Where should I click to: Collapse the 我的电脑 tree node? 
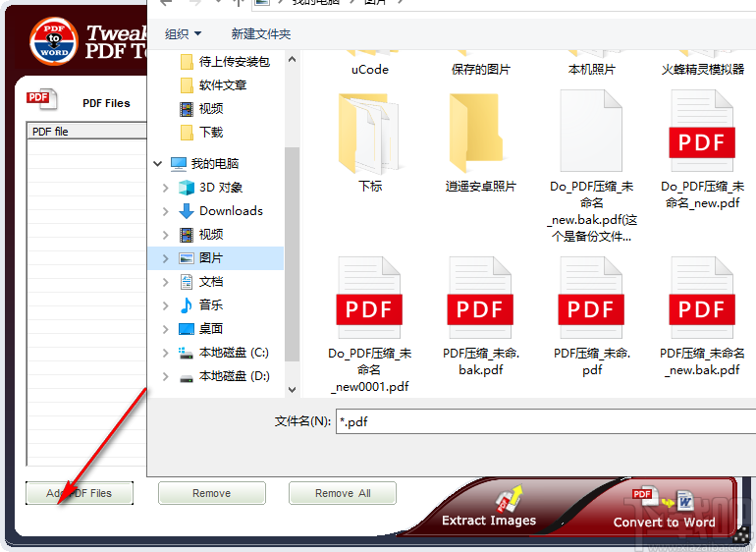coord(158,164)
